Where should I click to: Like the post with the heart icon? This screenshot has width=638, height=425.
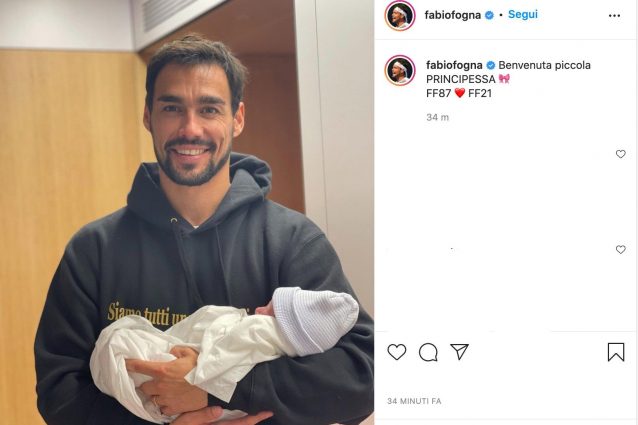(x=397, y=352)
